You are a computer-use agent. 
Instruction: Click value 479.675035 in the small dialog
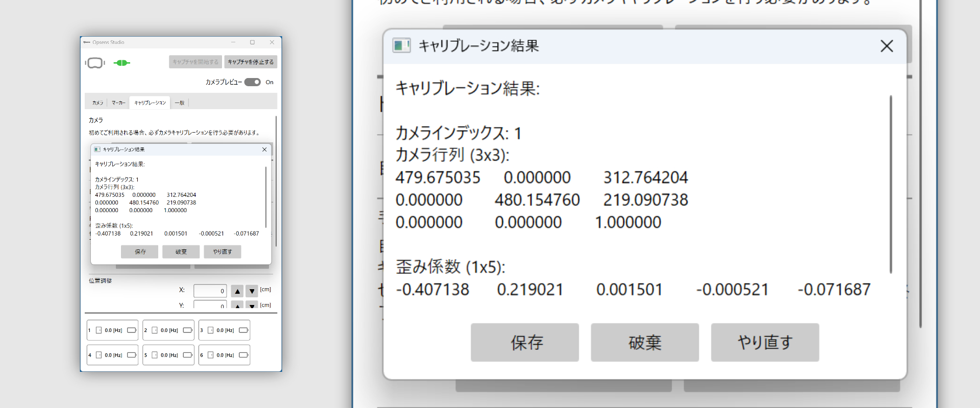click(x=110, y=195)
